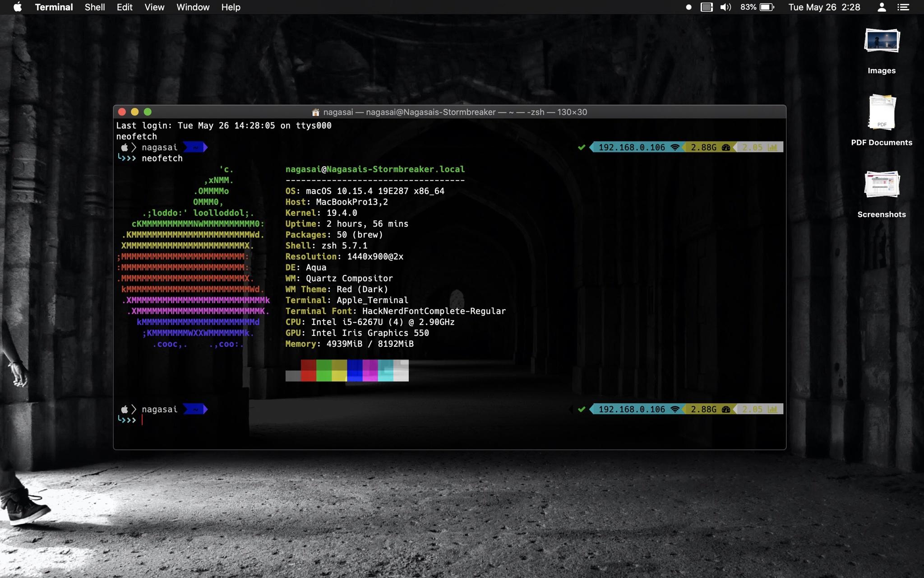This screenshot has height=578, width=924.
Task: Close the Terminal window with the red button
Action: pyautogui.click(x=122, y=112)
